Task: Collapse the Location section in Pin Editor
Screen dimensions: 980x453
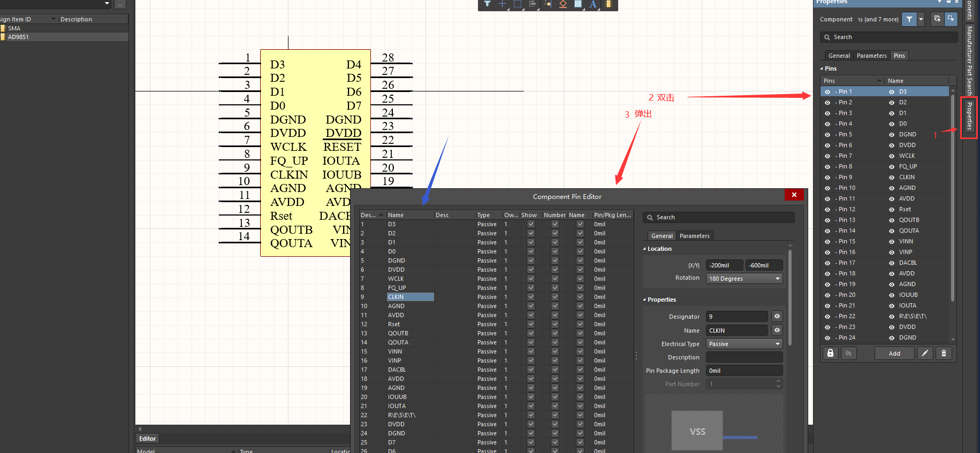Action: [x=644, y=249]
